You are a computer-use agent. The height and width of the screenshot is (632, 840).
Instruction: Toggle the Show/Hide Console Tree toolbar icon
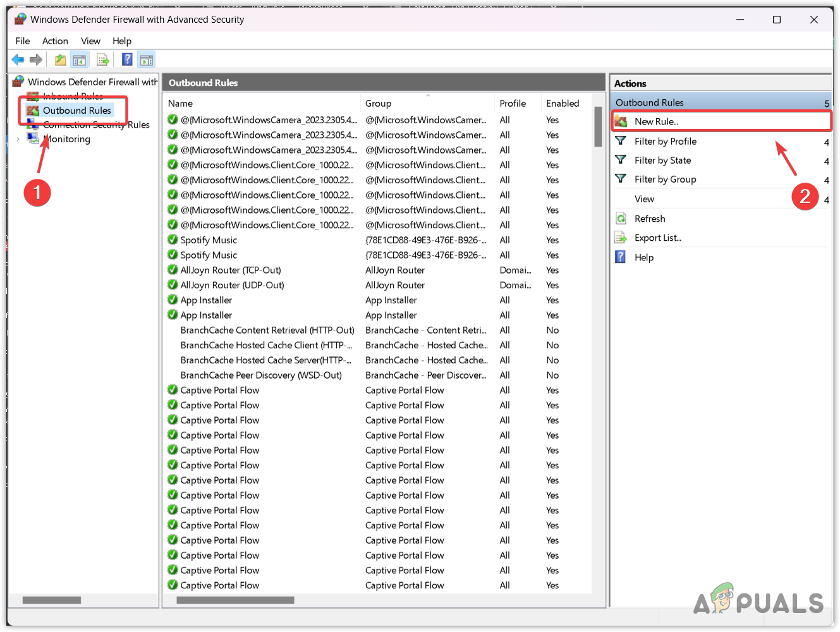pos(79,59)
